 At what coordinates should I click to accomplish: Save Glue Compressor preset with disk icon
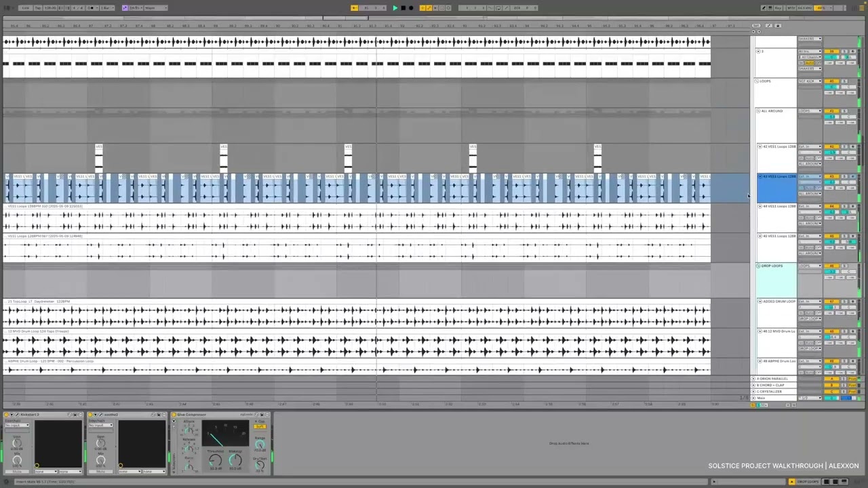pyautogui.click(x=262, y=415)
